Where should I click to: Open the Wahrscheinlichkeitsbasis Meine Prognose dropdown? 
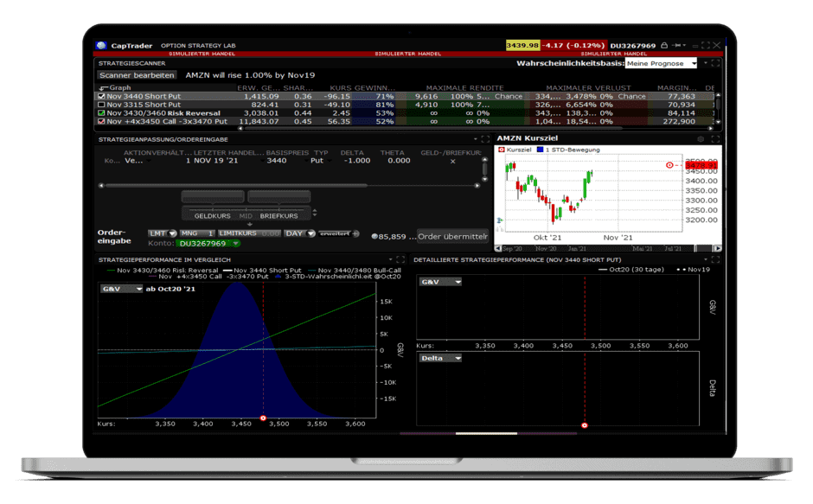pyautogui.click(x=662, y=63)
